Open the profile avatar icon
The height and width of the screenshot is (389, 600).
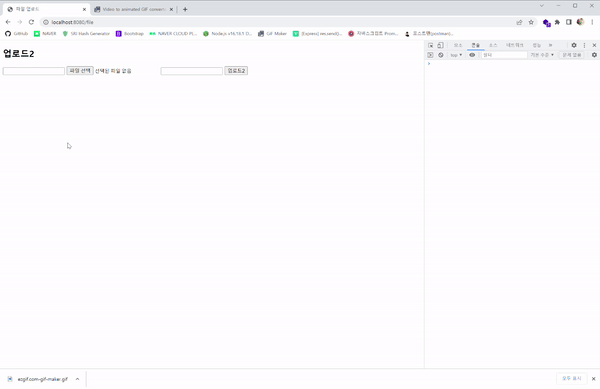point(580,22)
